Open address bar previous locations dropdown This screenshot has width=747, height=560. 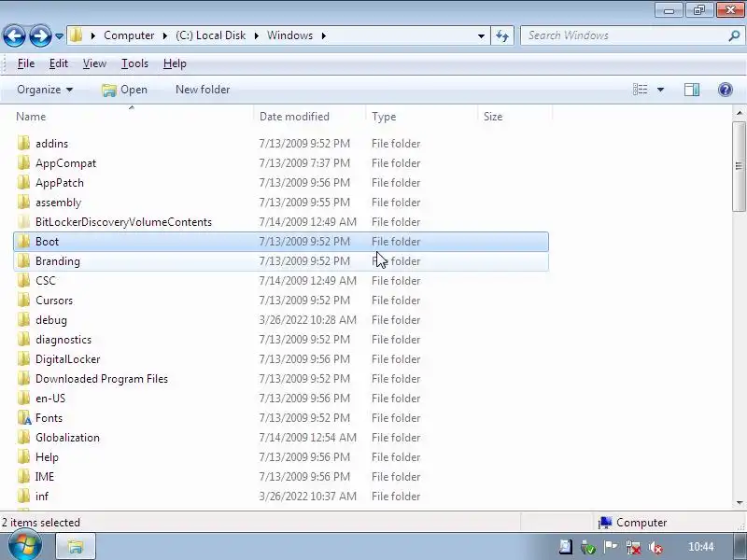[x=481, y=35]
